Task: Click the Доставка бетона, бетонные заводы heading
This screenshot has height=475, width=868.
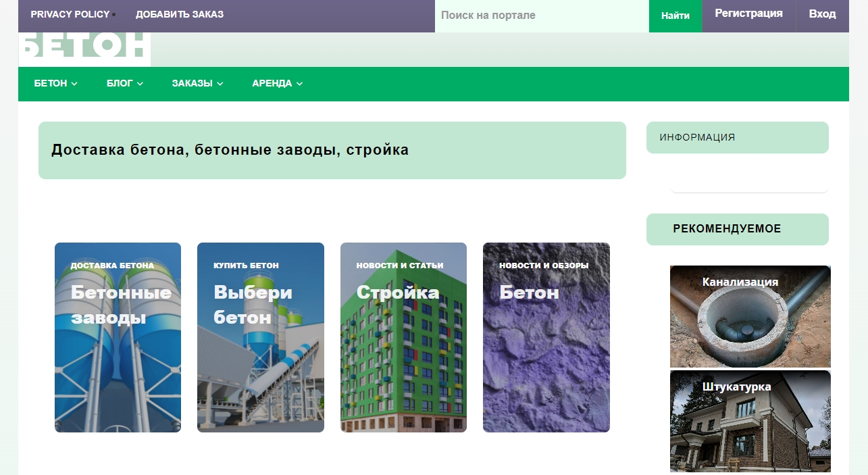Action: [230, 150]
